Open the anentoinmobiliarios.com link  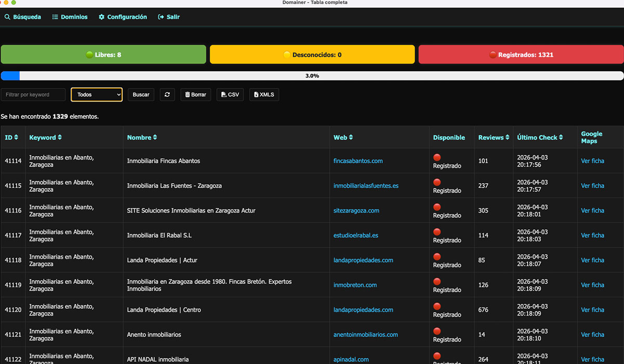pos(366,334)
